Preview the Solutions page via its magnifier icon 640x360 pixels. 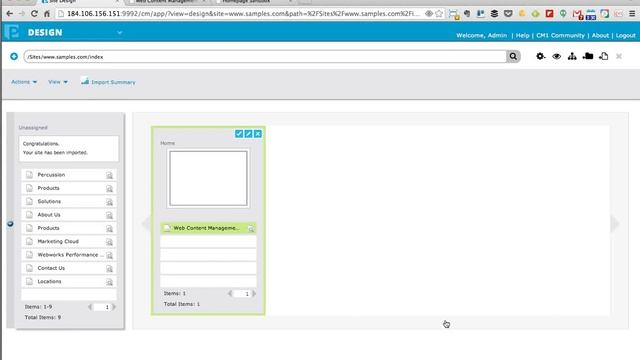[x=109, y=202]
